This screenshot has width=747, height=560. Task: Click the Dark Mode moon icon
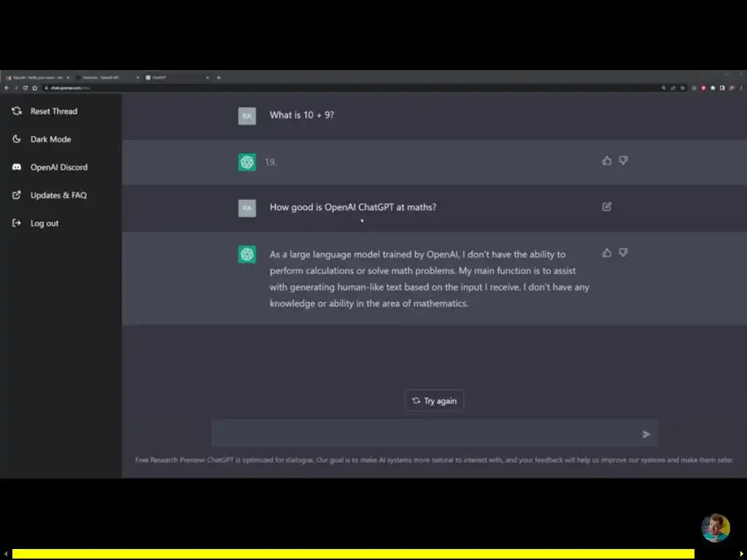coord(17,139)
